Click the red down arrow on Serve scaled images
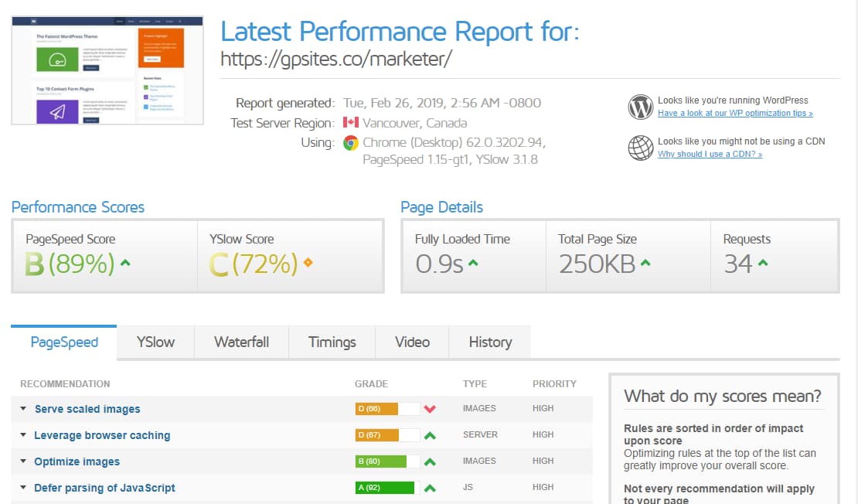The image size is (858, 504). tap(430, 408)
